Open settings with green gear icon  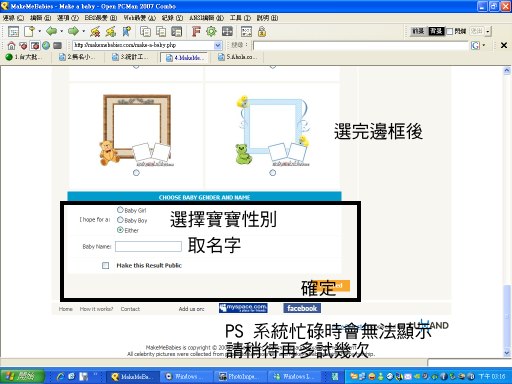[211, 32]
